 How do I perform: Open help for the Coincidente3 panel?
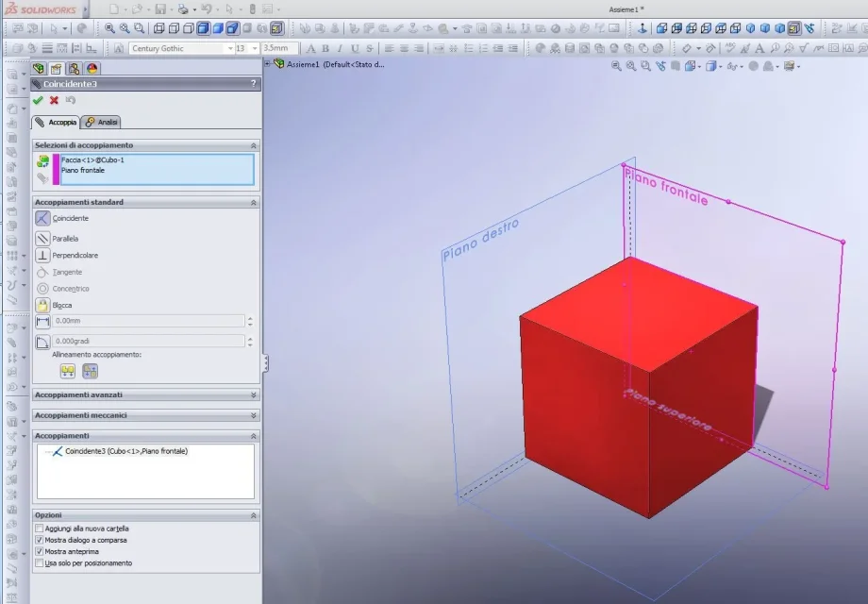pos(254,84)
